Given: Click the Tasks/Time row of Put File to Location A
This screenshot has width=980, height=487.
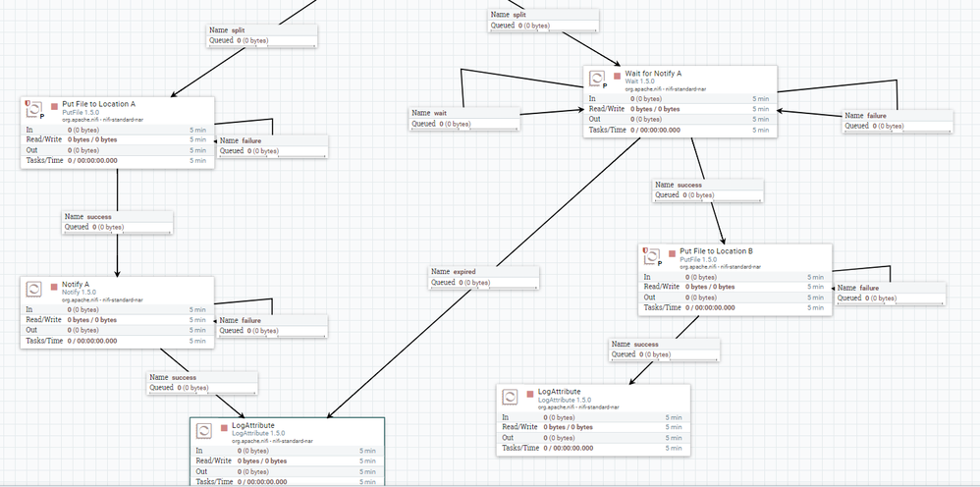Looking at the screenshot, I should [118, 161].
